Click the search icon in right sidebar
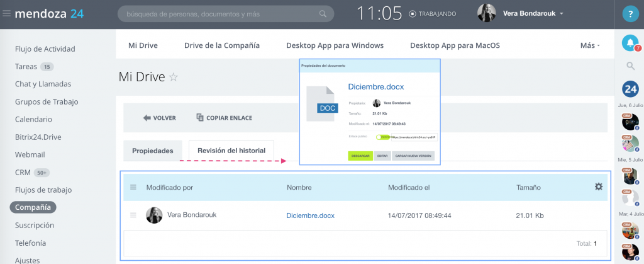The width and height of the screenshot is (644, 264). coord(630,66)
